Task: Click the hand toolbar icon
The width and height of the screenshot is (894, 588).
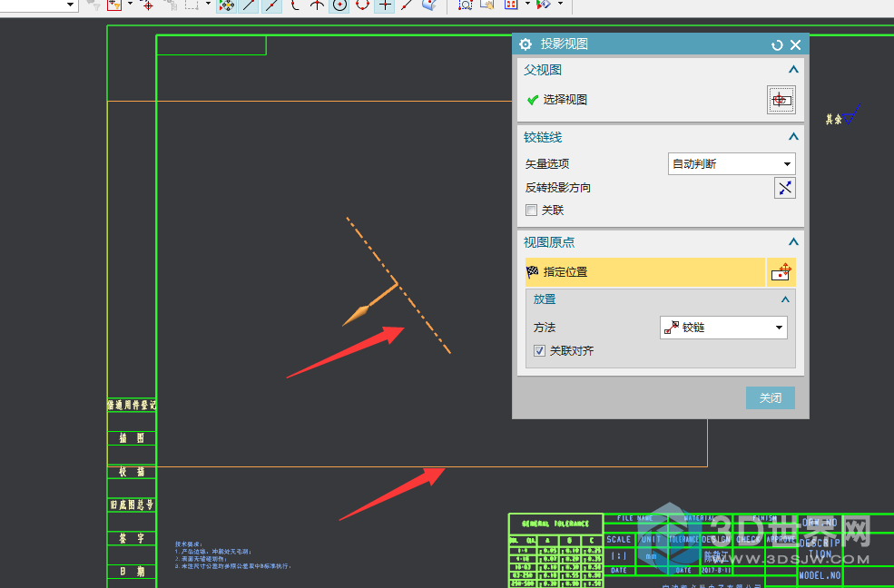Action: click(x=487, y=5)
